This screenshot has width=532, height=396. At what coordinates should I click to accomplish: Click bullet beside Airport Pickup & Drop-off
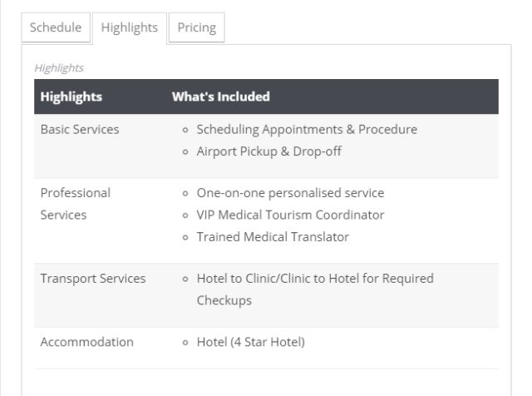[x=185, y=151]
